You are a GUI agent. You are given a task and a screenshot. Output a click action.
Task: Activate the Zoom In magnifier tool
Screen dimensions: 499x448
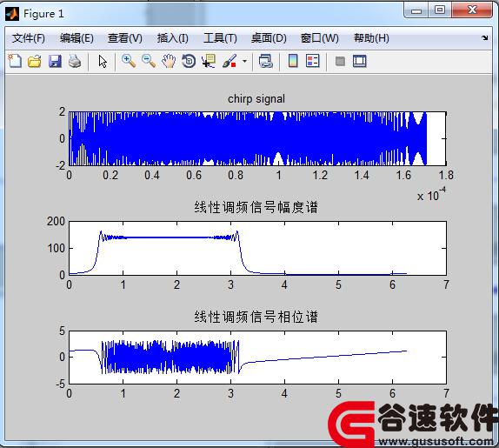(129, 61)
